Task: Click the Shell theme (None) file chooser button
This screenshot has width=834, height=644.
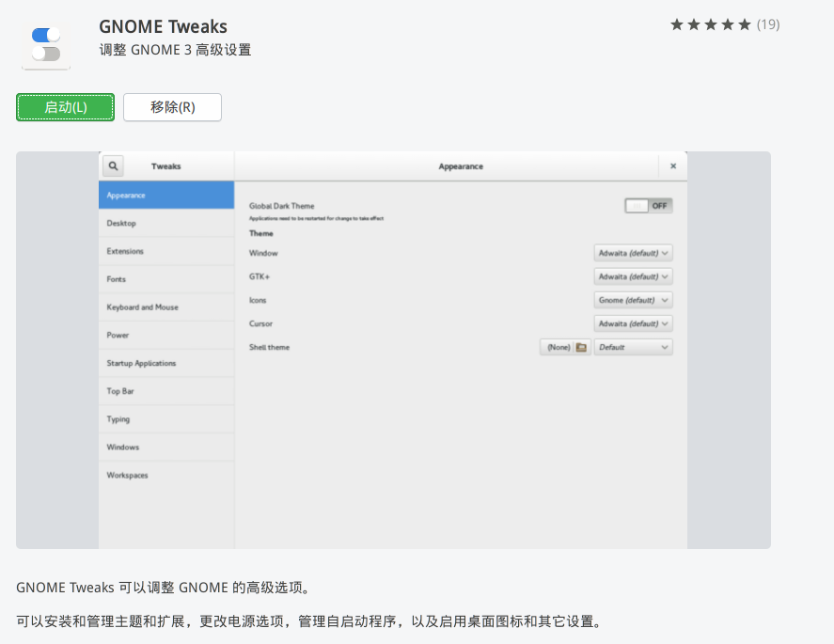Action: [565, 347]
